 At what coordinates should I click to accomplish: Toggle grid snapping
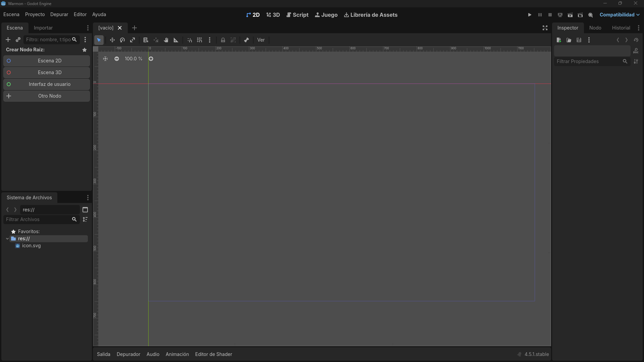click(x=200, y=40)
